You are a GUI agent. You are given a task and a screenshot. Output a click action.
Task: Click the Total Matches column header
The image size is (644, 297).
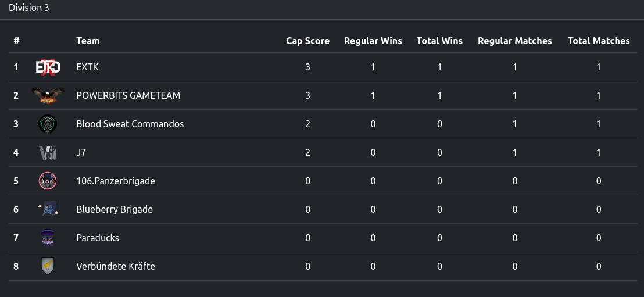(x=599, y=41)
